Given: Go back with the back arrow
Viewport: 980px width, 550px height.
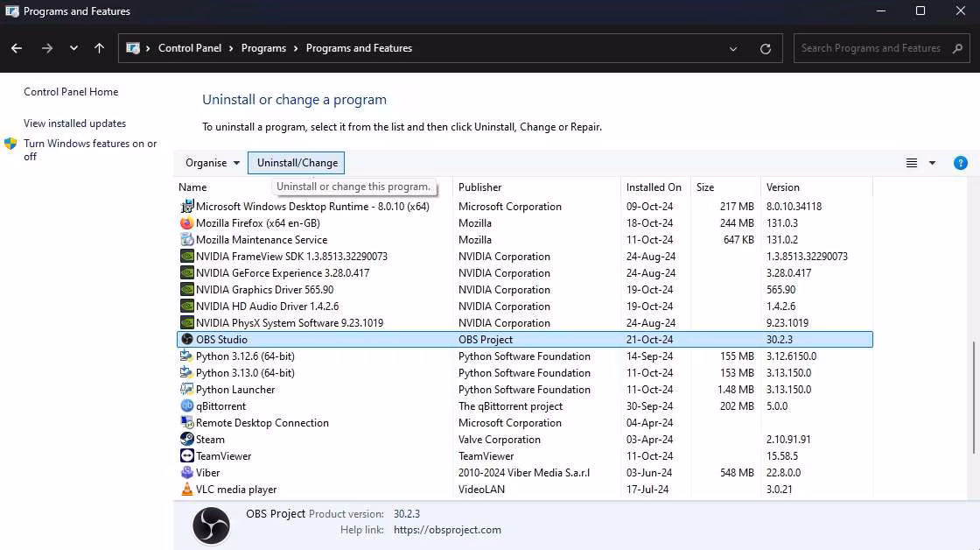Looking at the screenshot, I should point(17,48).
